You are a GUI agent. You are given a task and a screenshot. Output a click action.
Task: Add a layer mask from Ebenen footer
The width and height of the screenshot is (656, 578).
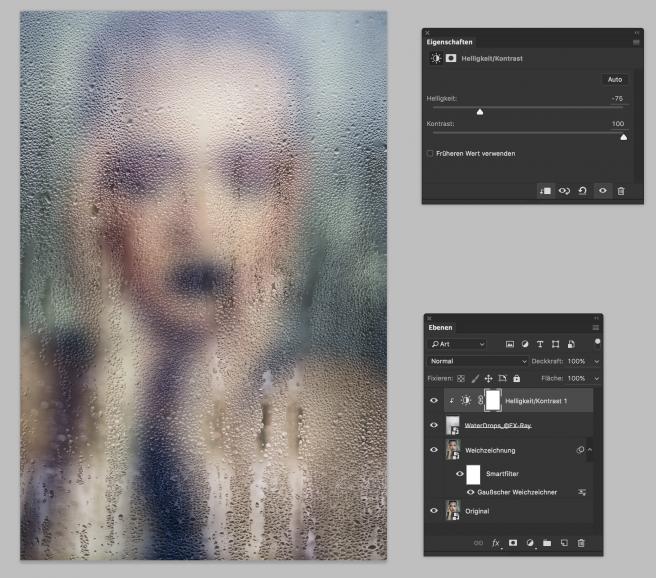coord(513,543)
